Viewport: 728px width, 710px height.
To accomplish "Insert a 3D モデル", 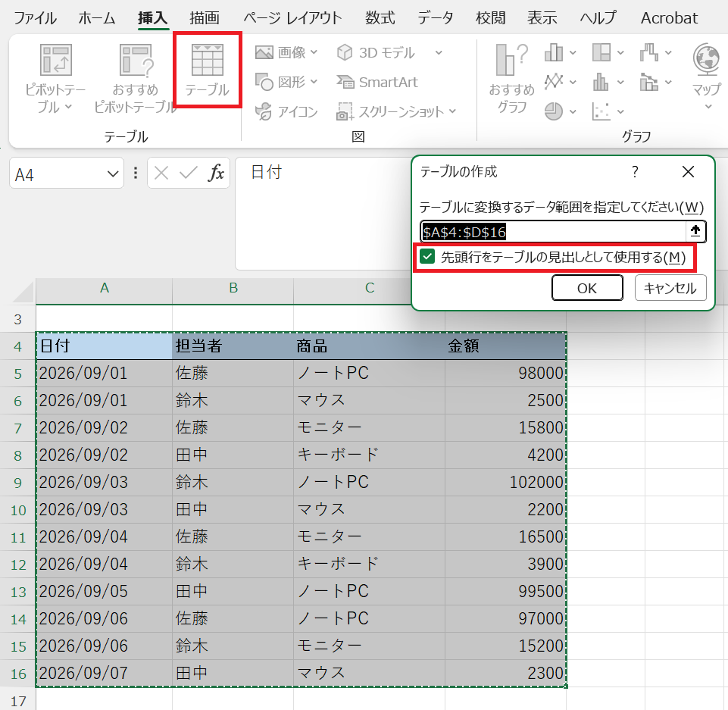I will tap(376, 52).
